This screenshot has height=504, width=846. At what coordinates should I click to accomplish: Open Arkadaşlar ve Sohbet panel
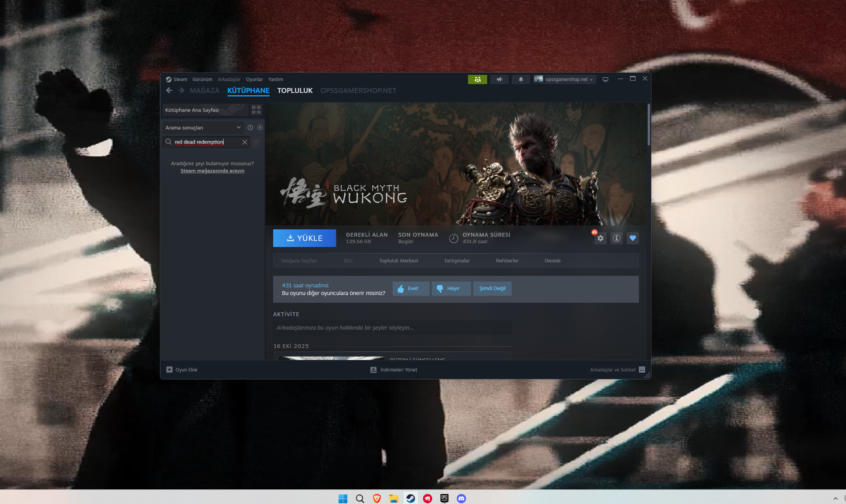pyautogui.click(x=617, y=370)
